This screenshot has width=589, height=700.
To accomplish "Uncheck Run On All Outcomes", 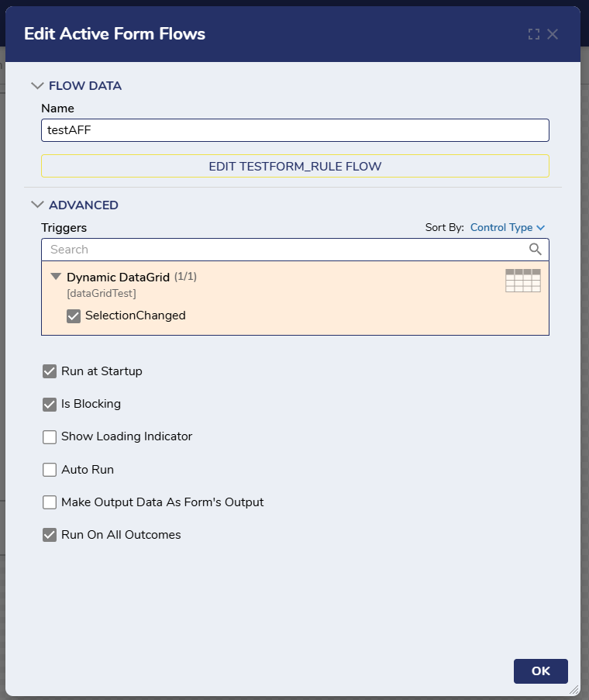I will pyautogui.click(x=50, y=535).
